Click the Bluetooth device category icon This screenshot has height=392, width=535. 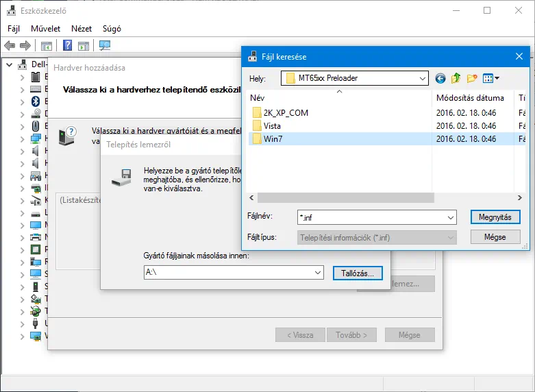click(x=36, y=101)
